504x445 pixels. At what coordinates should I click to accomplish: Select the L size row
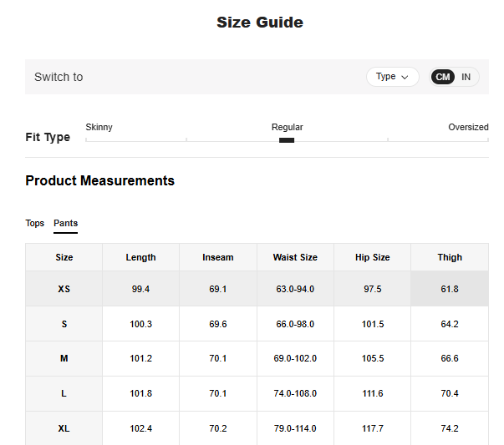[64, 393]
